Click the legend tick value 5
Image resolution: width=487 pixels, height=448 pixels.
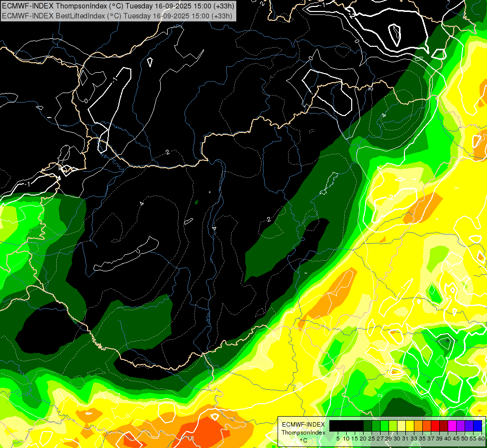tap(338, 439)
